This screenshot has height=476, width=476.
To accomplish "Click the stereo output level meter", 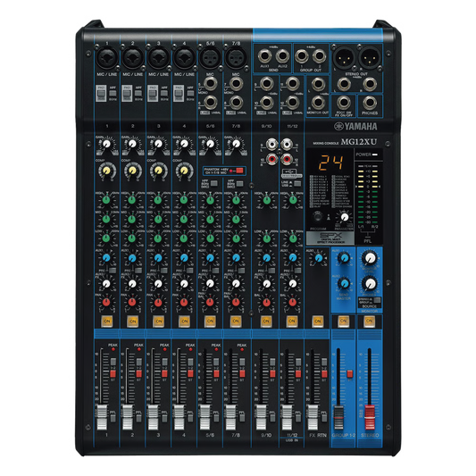I will pyautogui.click(x=368, y=195).
